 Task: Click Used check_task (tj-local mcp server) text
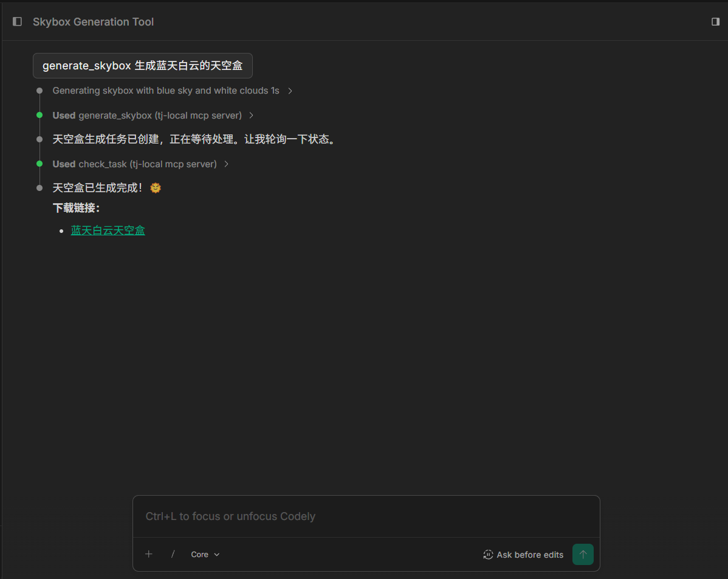click(x=135, y=164)
